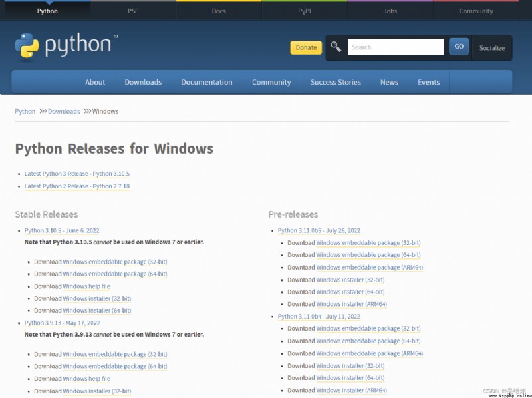Open the Community top tab
Image resolution: width=532 pixels, height=398 pixels.
(x=476, y=11)
